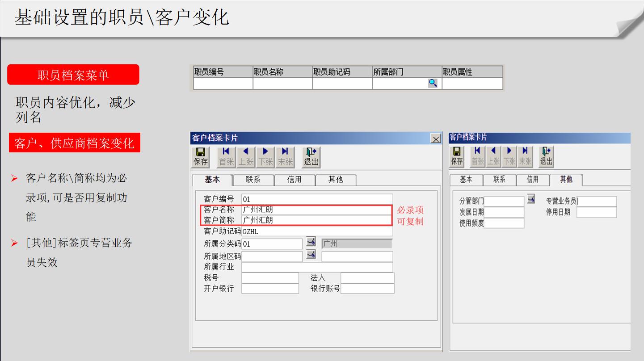Image resolution: width=644 pixels, height=361 pixels.
Task: Switch to the 信用 tab
Action: (x=295, y=179)
